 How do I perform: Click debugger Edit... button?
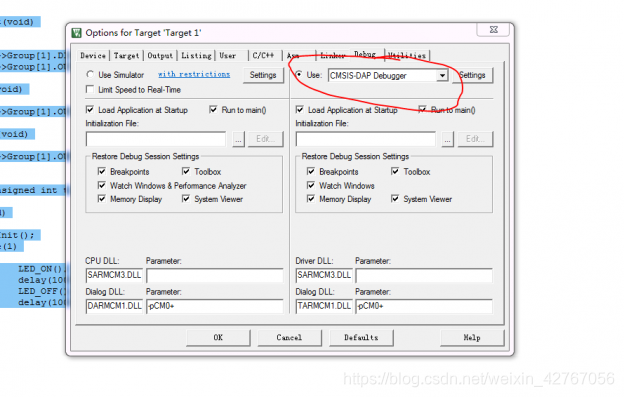tap(475, 139)
